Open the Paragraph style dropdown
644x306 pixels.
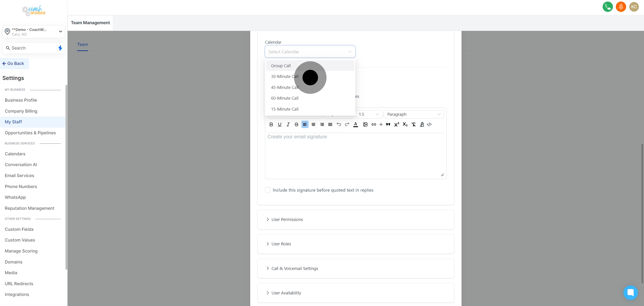tap(414, 114)
